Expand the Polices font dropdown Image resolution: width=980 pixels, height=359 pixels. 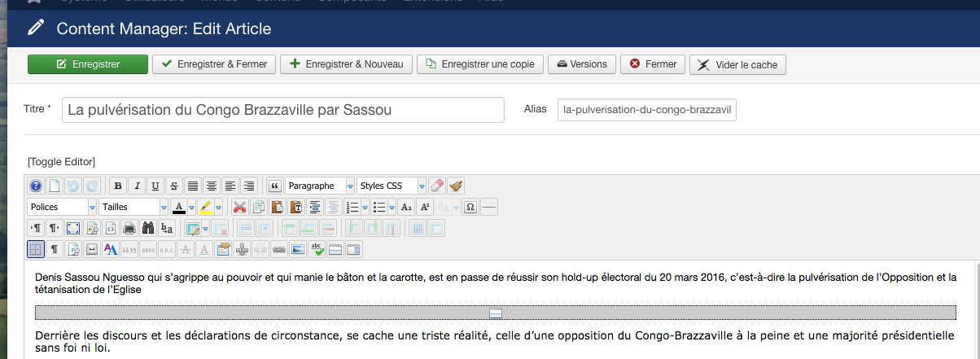63,207
